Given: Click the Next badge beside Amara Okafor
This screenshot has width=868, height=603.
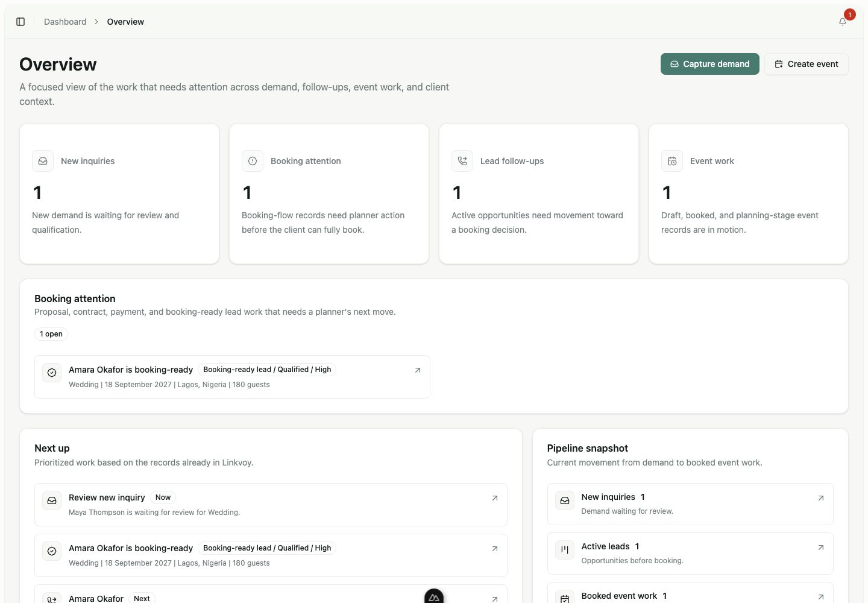Looking at the screenshot, I should tap(142, 598).
